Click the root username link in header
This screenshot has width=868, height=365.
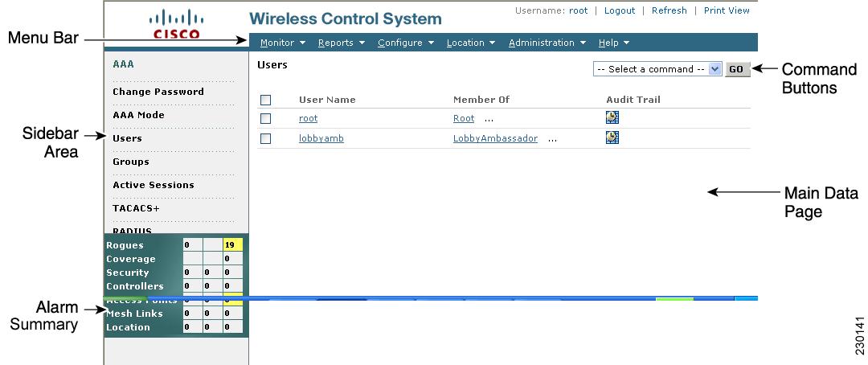click(x=579, y=10)
